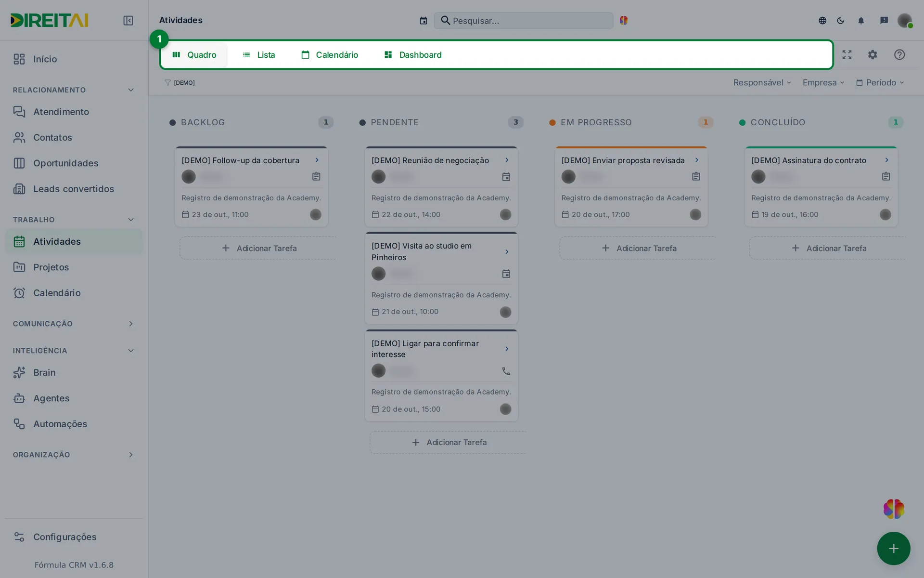Click task-type icon on Assinatura do contrato card
The height and width of the screenshot is (578, 924).
[x=886, y=176]
